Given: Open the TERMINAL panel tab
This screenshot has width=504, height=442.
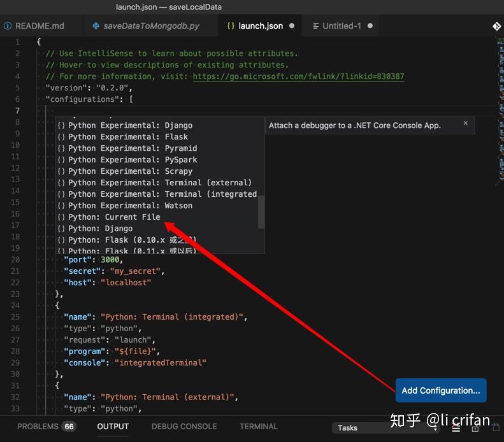Looking at the screenshot, I should pyautogui.click(x=259, y=426).
